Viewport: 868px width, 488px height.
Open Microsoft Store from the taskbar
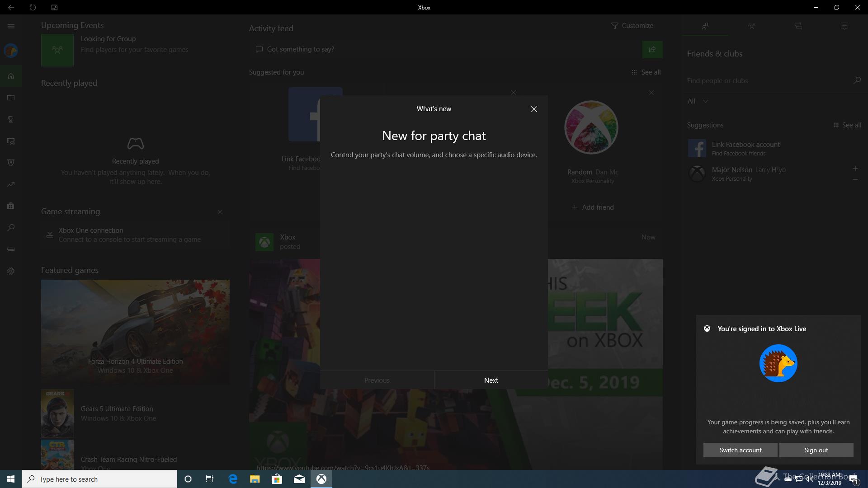[277, 479]
